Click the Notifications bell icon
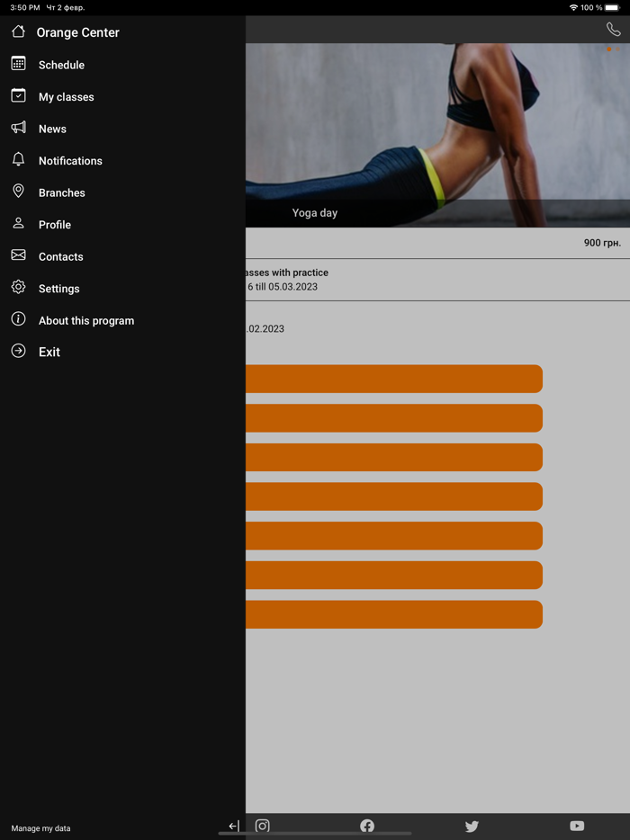Viewport: 630px width, 840px height. point(18,159)
